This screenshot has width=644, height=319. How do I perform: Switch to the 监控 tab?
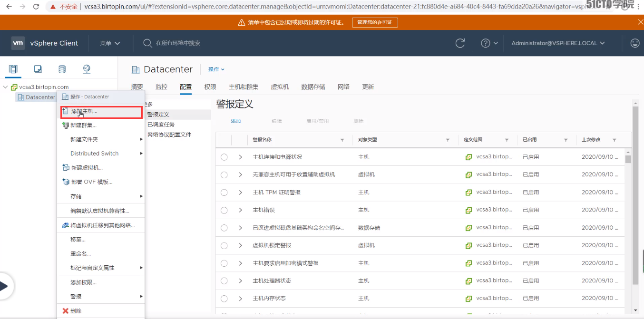(x=161, y=87)
